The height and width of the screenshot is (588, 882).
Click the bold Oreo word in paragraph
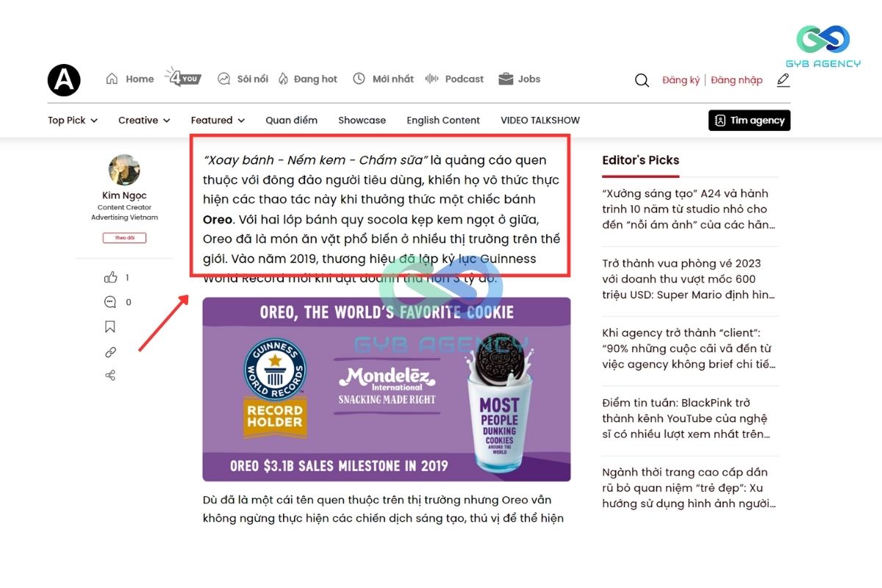(x=218, y=219)
